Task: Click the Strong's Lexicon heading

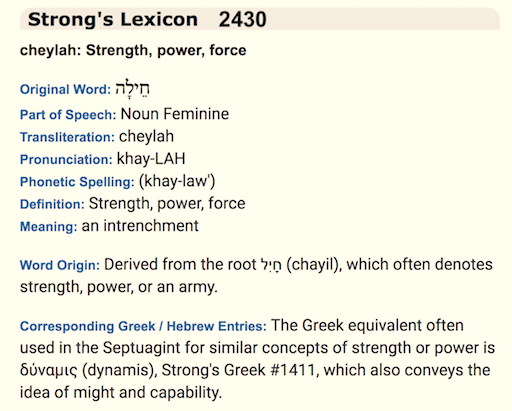Action: [113, 19]
